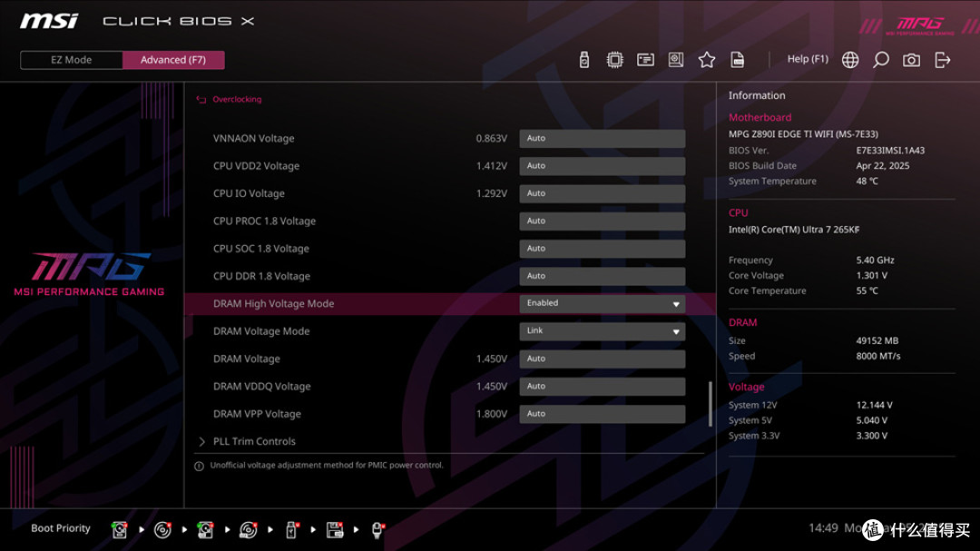This screenshot has height=551, width=980.
Task: Select the floppy disk boot device icon
Action: tap(334, 530)
